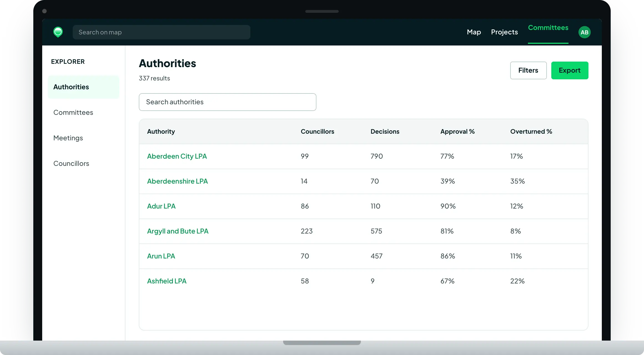The width and height of the screenshot is (644, 355).
Task: Sort by the Authority column header
Action: 161,131
